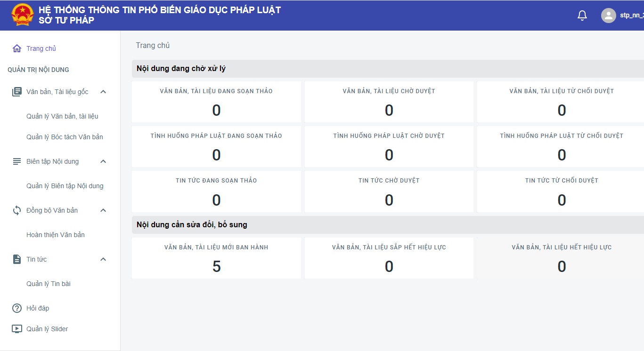
Task: Open the Văn bản, tài liệu mới ban hành card
Action: [x=216, y=258]
